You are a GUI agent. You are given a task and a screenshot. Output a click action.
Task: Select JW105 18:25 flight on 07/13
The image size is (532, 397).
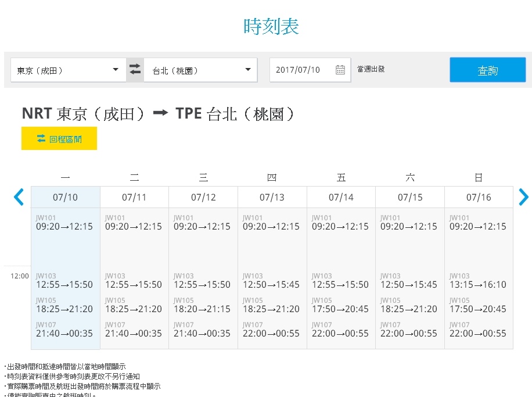point(271,305)
